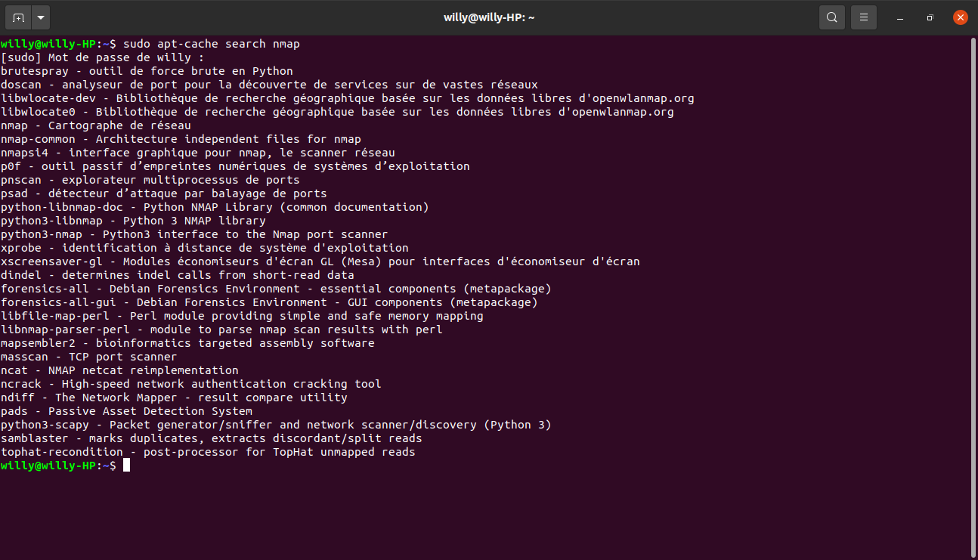The image size is (978, 560).
Task: Click the 'forensics-all' essential components line
Action: tap(276, 289)
